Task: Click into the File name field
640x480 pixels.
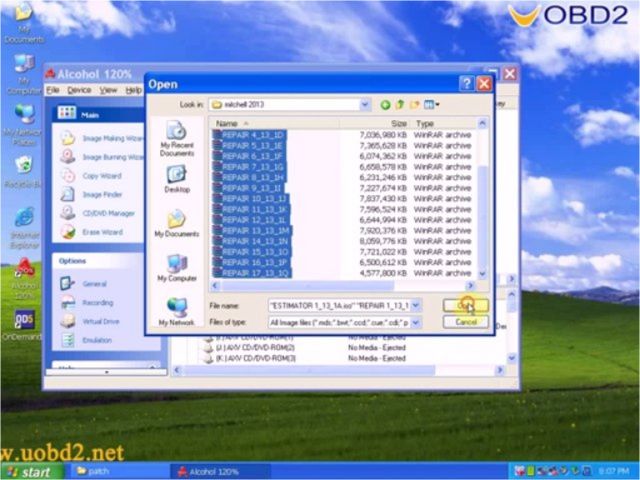Action: [338, 304]
